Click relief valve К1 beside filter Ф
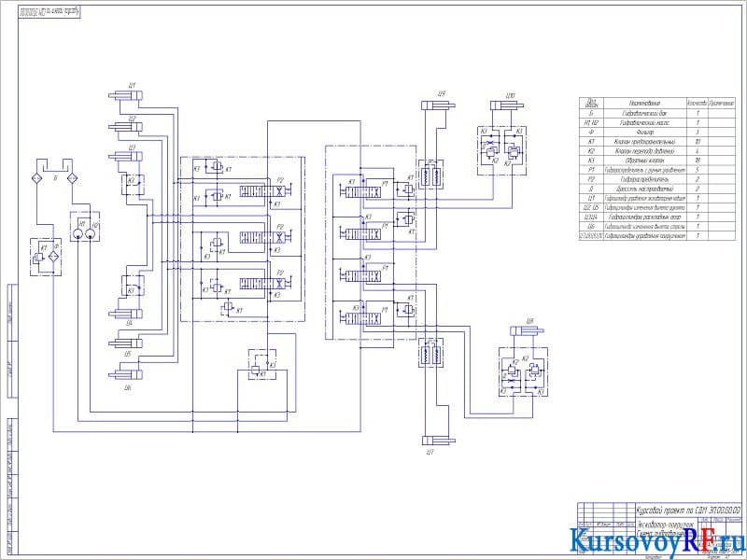This screenshot has height=560, width=747. (x=38, y=258)
